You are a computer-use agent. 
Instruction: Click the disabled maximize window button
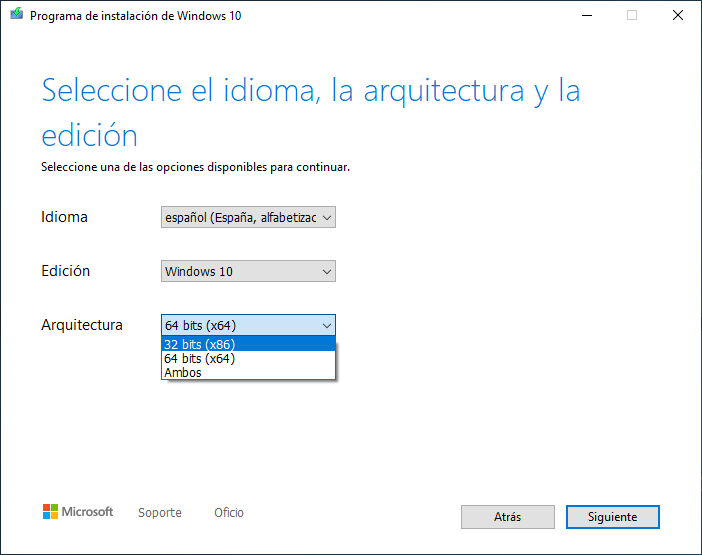pyautogui.click(x=631, y=15)
